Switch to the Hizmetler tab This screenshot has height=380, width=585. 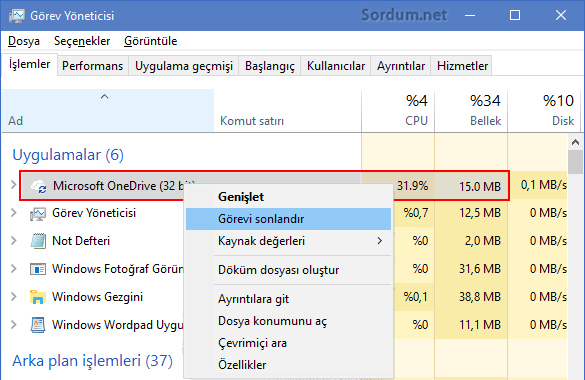pos(462,66)
